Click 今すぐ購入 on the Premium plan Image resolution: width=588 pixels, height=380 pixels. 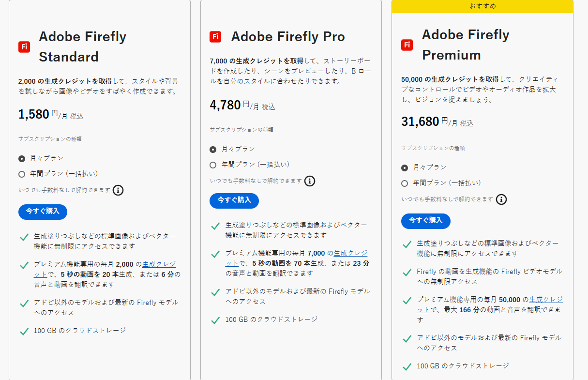click(426, 221)
